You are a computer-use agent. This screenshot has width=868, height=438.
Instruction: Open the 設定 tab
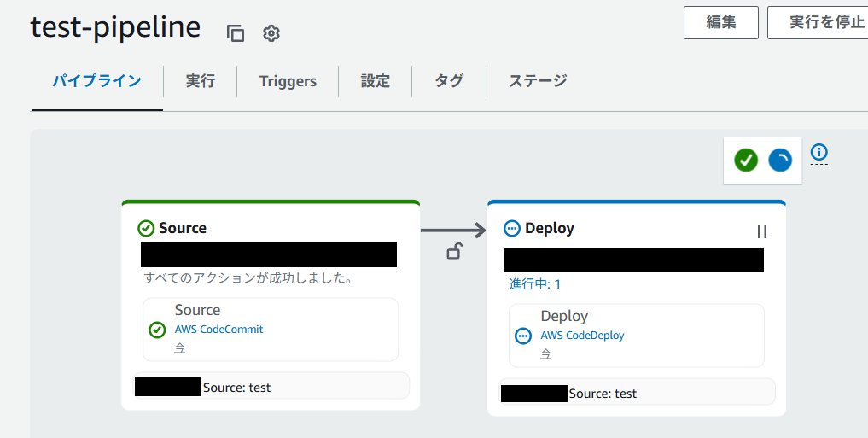[x=376, y=81]
